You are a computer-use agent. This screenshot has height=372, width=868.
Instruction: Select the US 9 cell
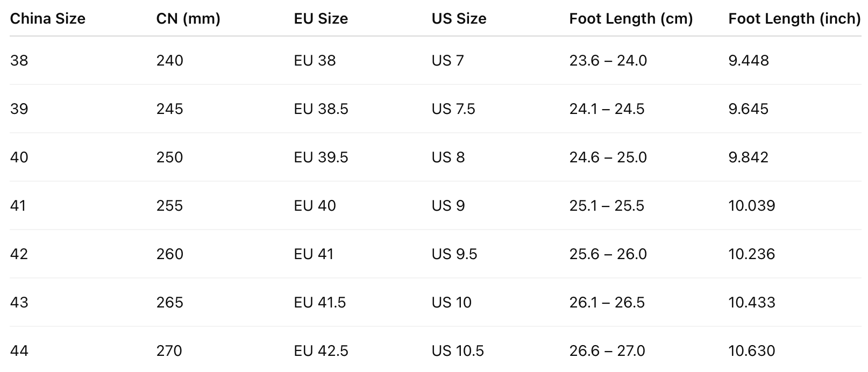tap(448, 206)
